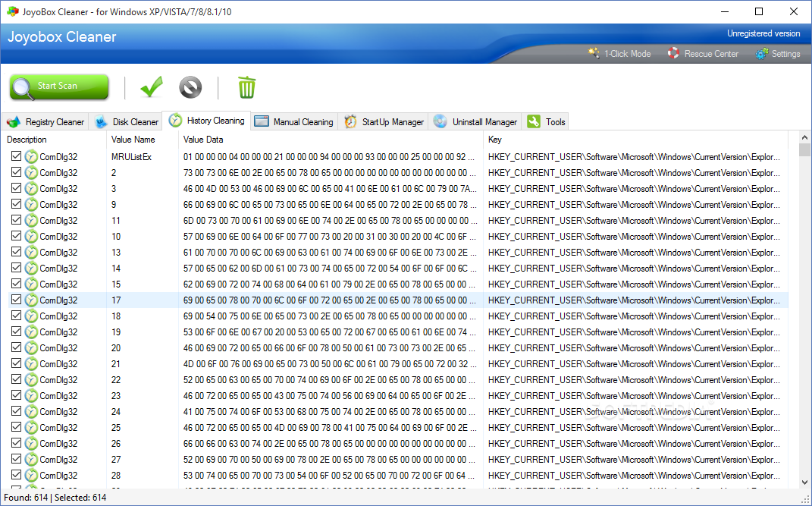Click the clock icon in MRUListEx row

[31, 157]
